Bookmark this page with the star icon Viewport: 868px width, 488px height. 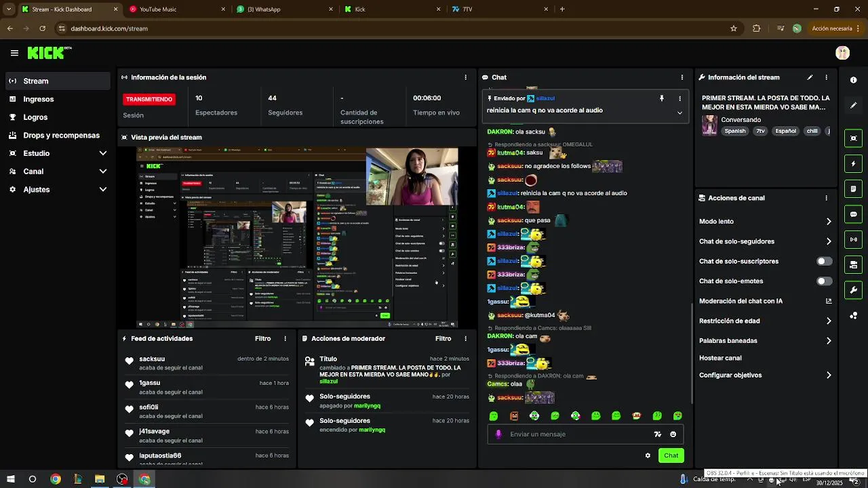733,28
